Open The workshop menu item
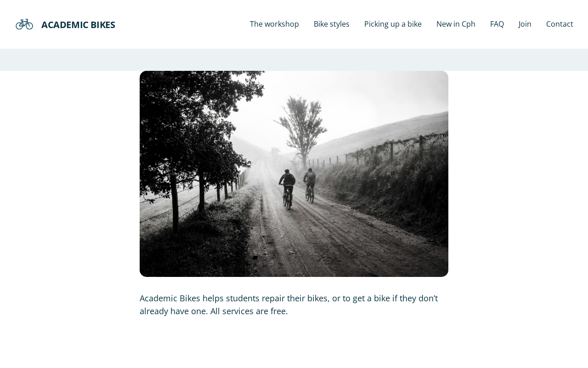The image size is (588, 368). [x=274, y=24]
